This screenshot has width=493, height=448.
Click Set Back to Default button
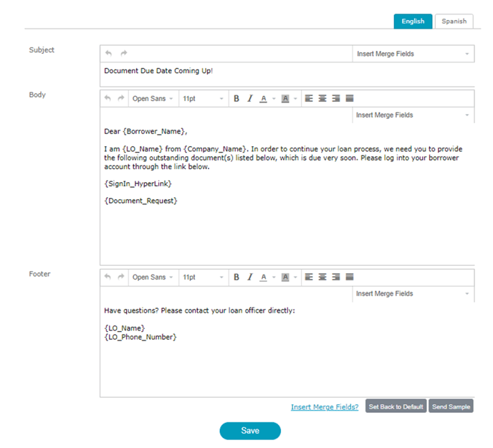(396, 406)
